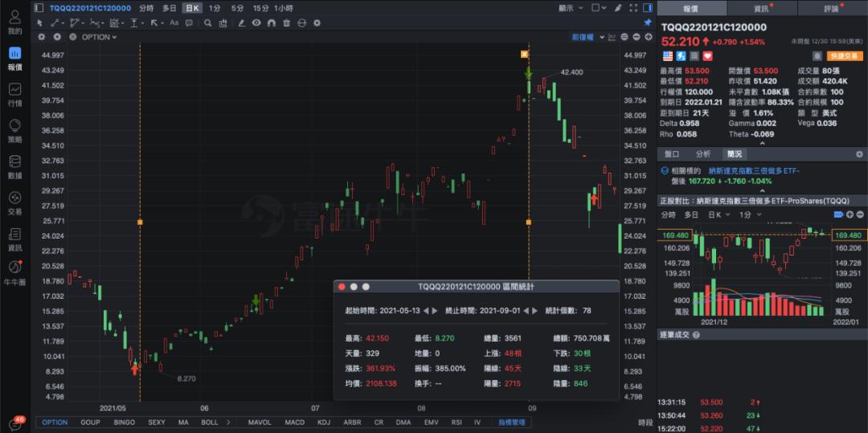
Task: Click the blue pin icon
Action: [648, 22]
